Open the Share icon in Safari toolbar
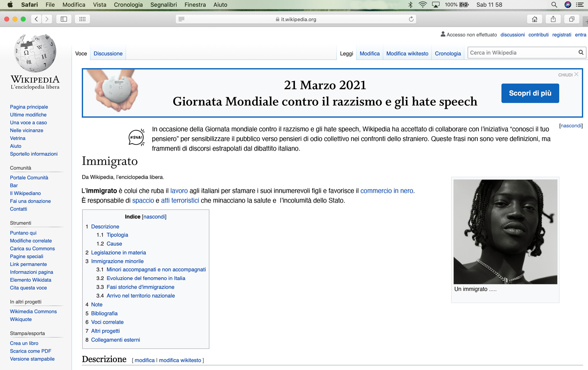588x370 pixels. (x=553, y=19)
